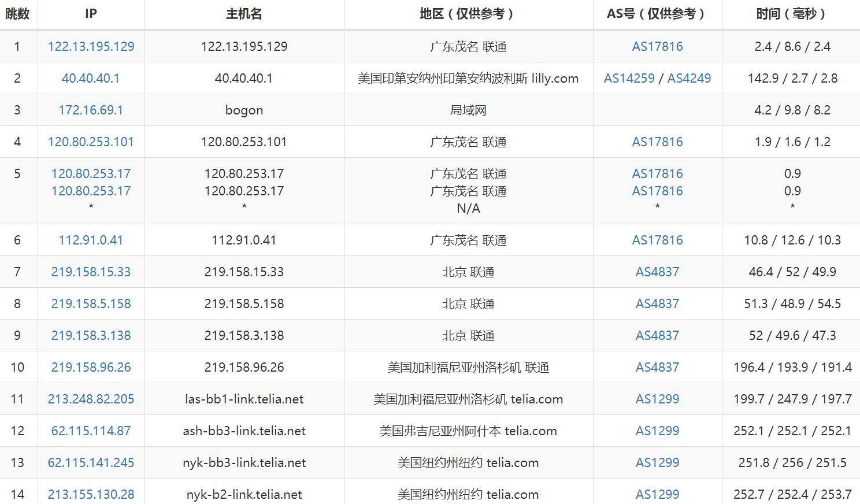
Task: Click the AS号（仅供参考）column header
Action: 657,14
